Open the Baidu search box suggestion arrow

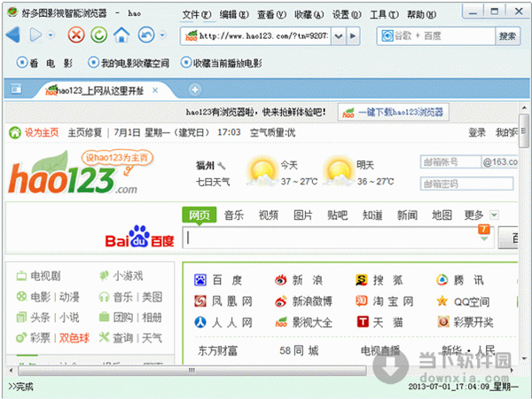tap(484, 239)
